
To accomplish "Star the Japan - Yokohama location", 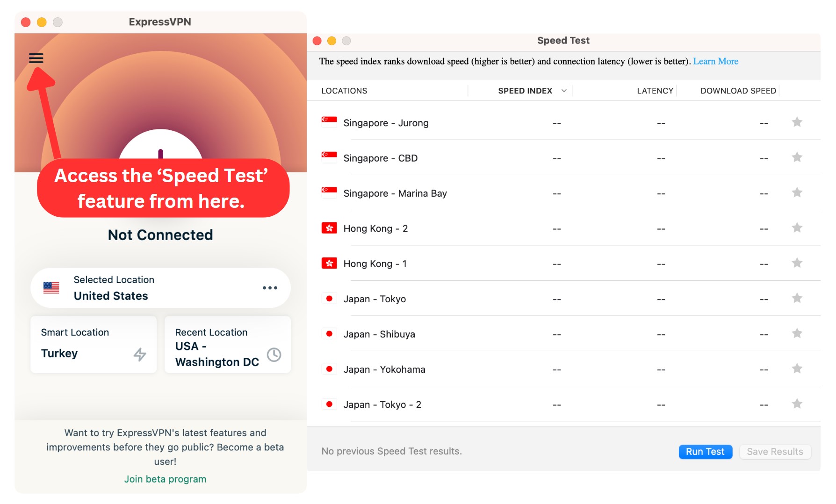I will point(797,369).
